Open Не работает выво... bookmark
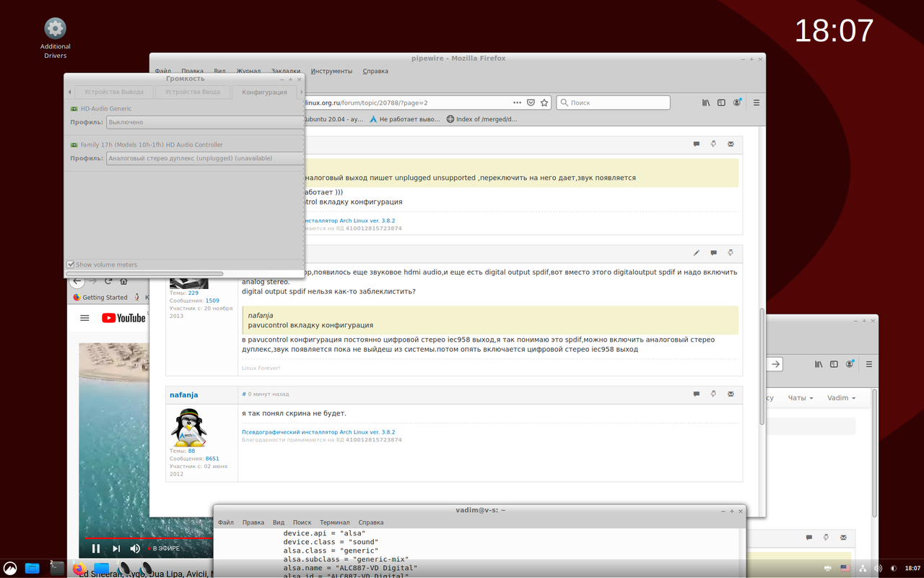Image resolution: width=924 pixels, height=578 pixels. point(404,119)
